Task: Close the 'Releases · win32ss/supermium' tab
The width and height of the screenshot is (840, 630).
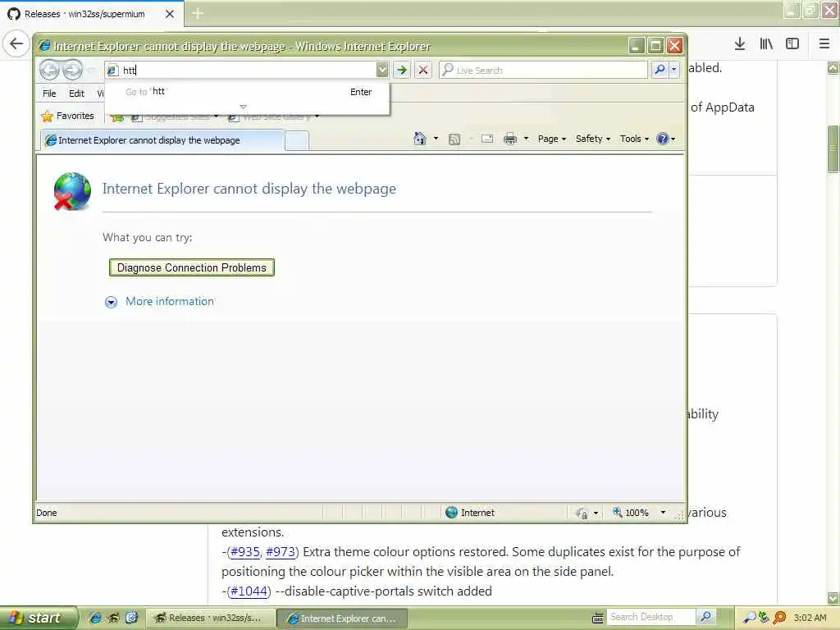Action: pos(170,14)
